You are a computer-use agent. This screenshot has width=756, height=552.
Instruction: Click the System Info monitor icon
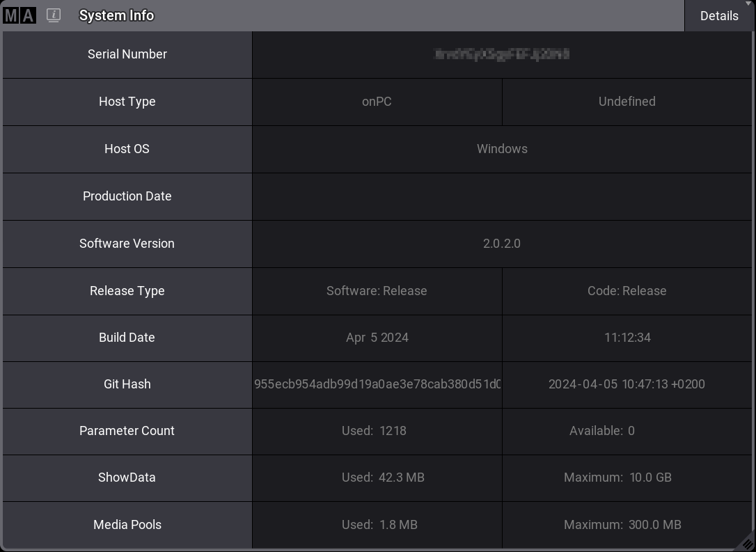[54, 15]
